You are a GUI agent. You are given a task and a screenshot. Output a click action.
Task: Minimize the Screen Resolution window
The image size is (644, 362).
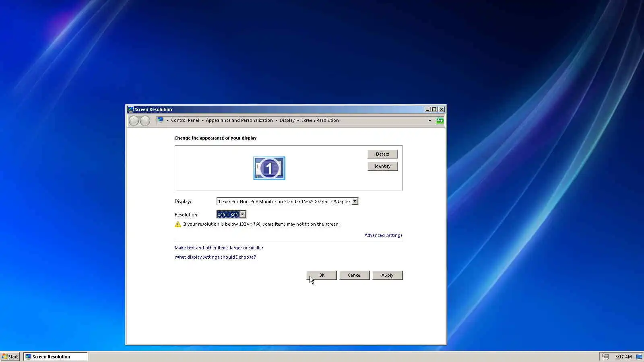coord(427,109)
